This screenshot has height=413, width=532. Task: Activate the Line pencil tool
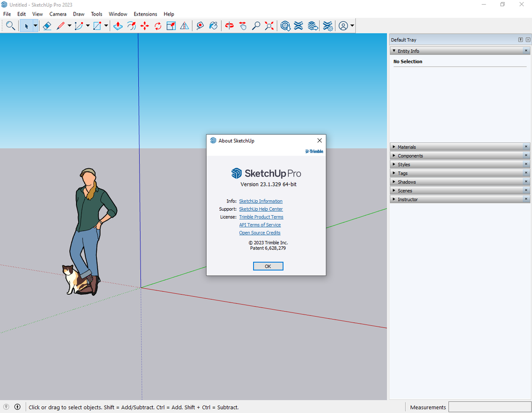click(61, 26)
